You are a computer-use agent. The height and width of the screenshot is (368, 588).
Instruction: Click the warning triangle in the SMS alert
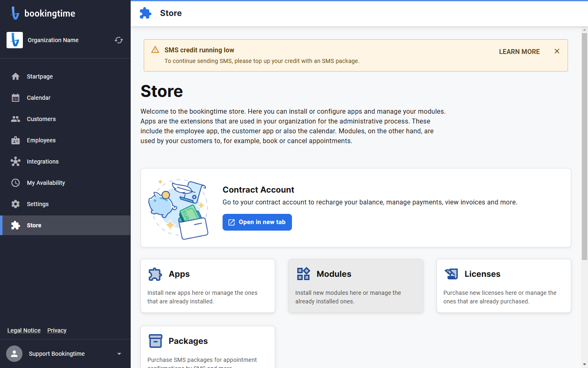(x=155, y=50)
